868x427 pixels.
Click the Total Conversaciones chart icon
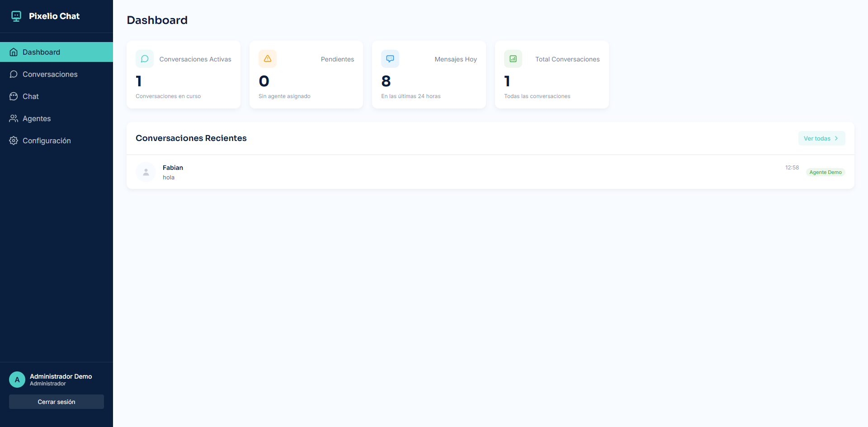click(513, 59)
